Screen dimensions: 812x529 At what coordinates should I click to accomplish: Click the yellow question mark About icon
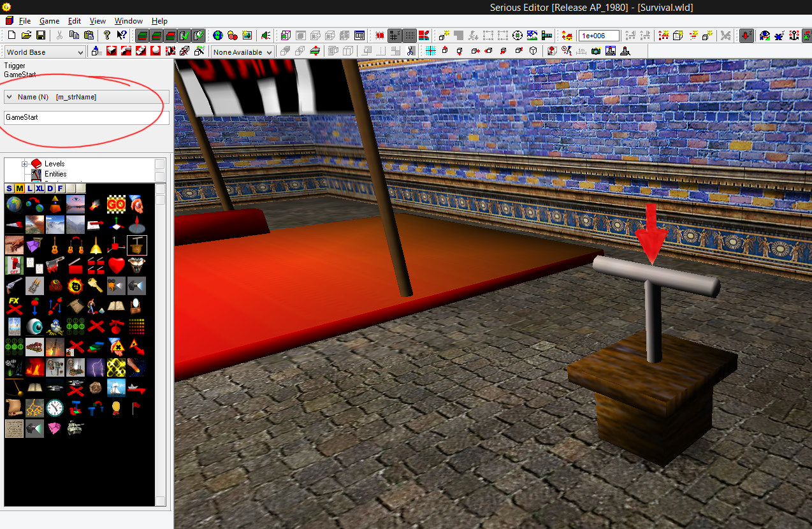[107, 35]
